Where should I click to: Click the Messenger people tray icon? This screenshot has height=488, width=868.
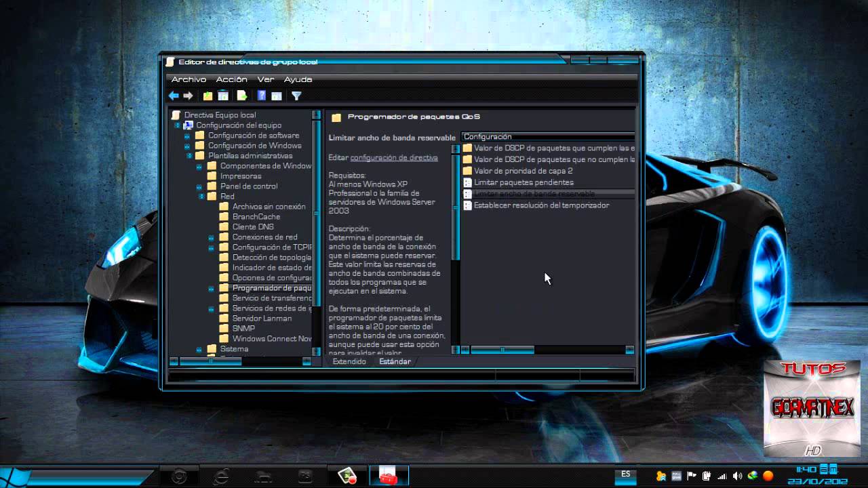661,476
